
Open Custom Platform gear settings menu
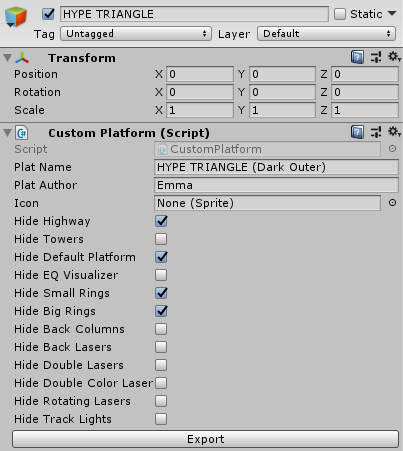[394, 132]
